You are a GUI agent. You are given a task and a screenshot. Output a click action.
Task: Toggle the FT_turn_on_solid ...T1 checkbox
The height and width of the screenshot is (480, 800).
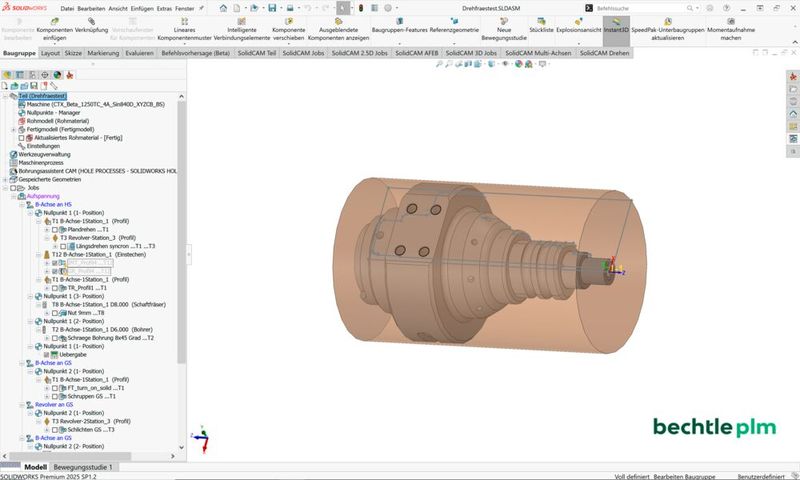click(x=55, y=388)
